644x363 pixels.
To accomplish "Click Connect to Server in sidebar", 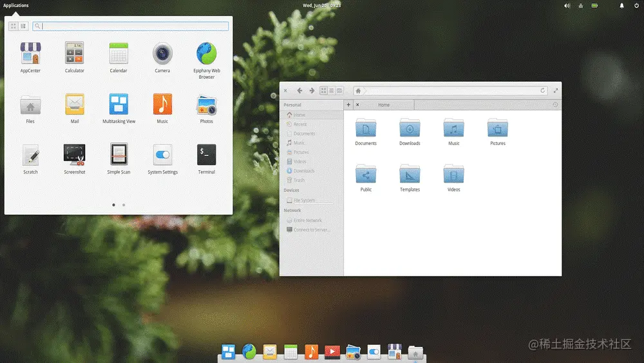I will (x=311, y=230).
